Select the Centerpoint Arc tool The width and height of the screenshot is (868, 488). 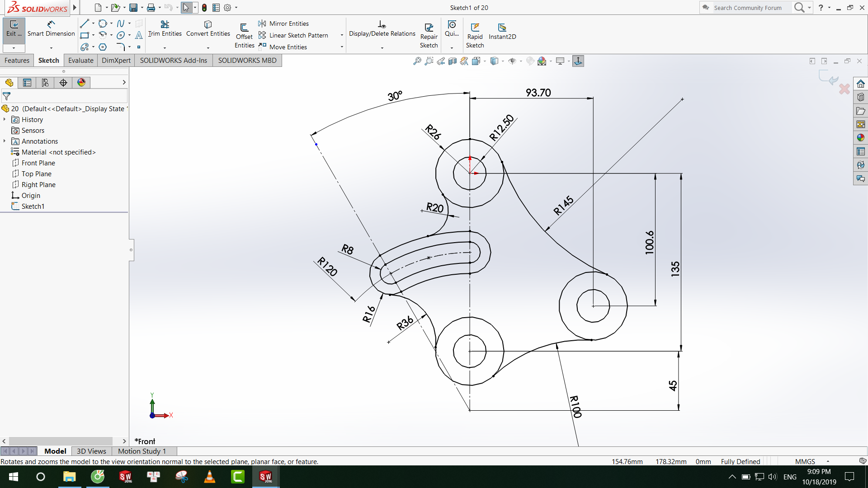(103, 35)
